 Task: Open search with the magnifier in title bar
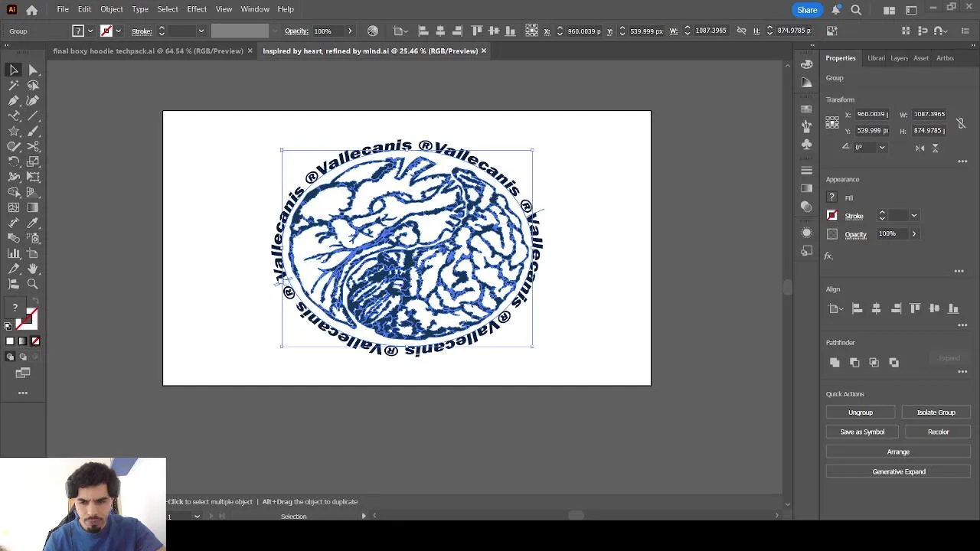click(x=856, y=10)
